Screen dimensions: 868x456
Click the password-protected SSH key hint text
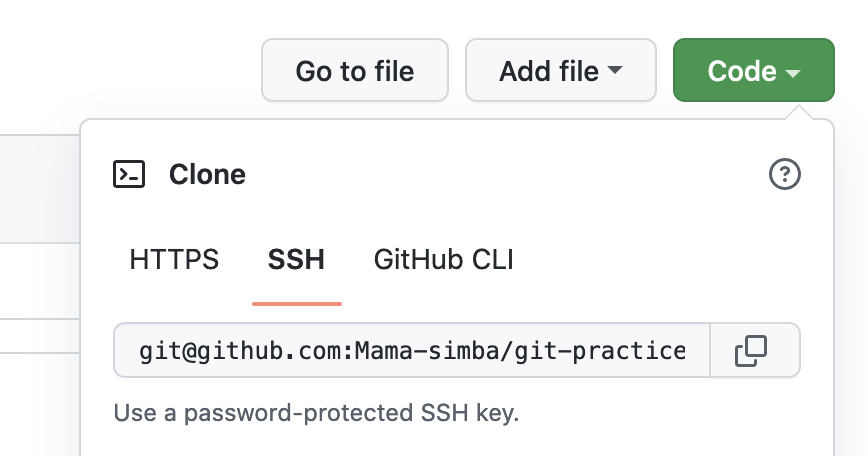316,413
